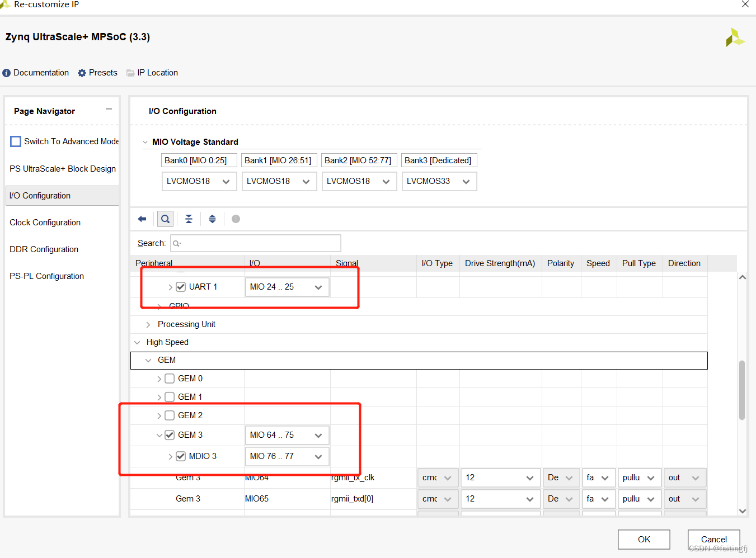Expand the Processing Unit tree node
The height and width of the screenshot is (558, 756).
tap(148, 324)
